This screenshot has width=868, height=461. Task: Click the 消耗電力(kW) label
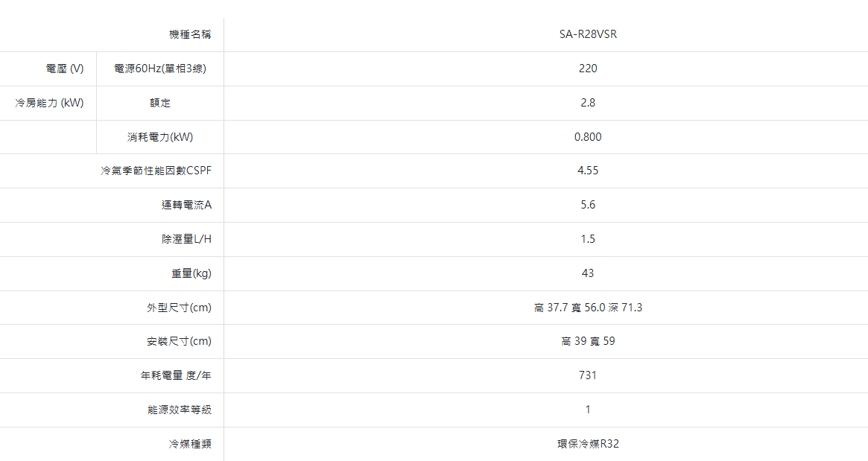[160, 137]
